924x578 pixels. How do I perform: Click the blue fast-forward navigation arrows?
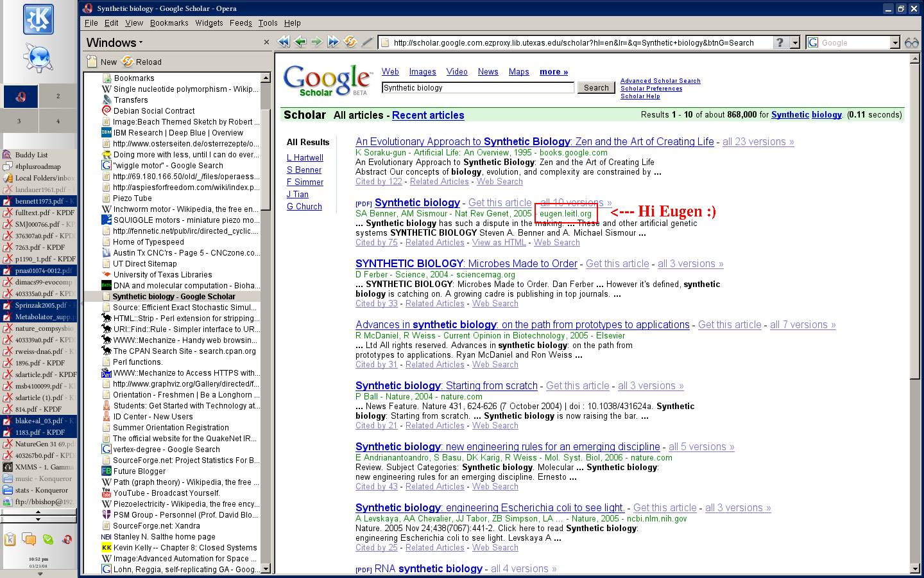[333, 42]
